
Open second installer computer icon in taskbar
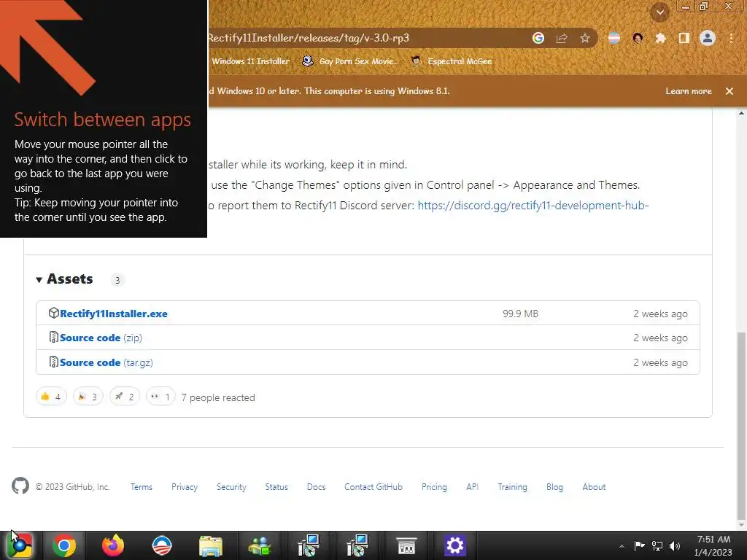pos(357,545)
